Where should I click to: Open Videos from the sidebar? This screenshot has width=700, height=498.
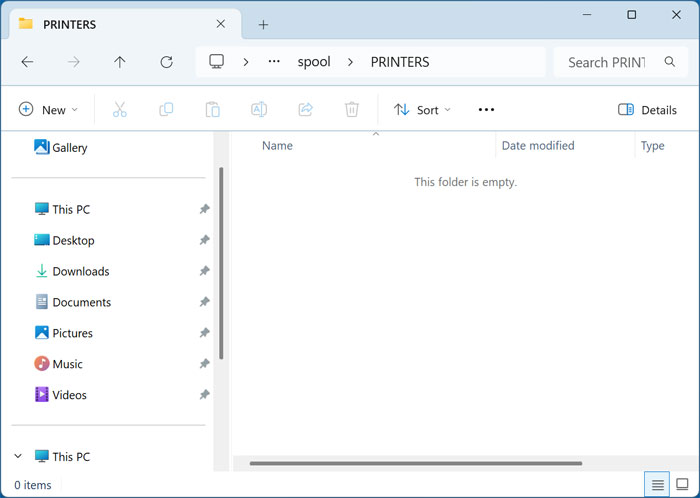(61, 394)
